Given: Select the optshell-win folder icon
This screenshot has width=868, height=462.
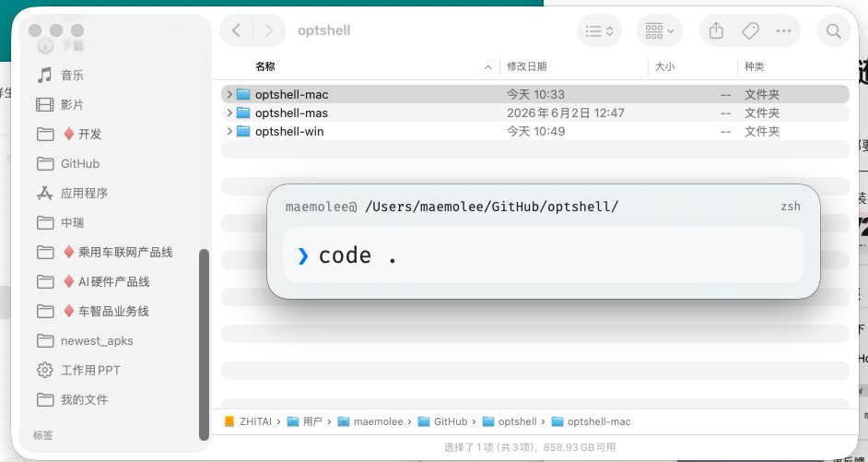Looking at the screenshot, I should 243,131.
